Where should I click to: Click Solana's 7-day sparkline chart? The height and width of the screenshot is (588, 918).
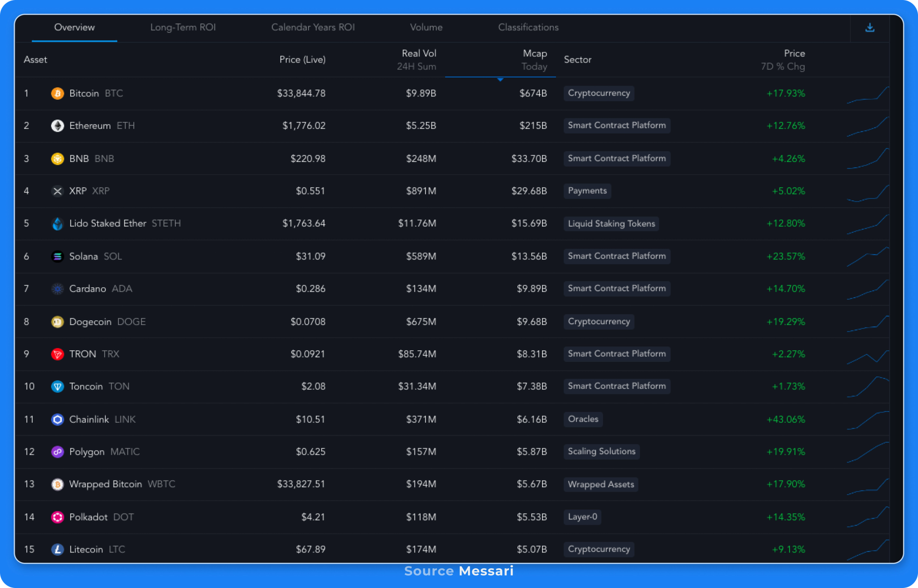[x=868, y=257]
